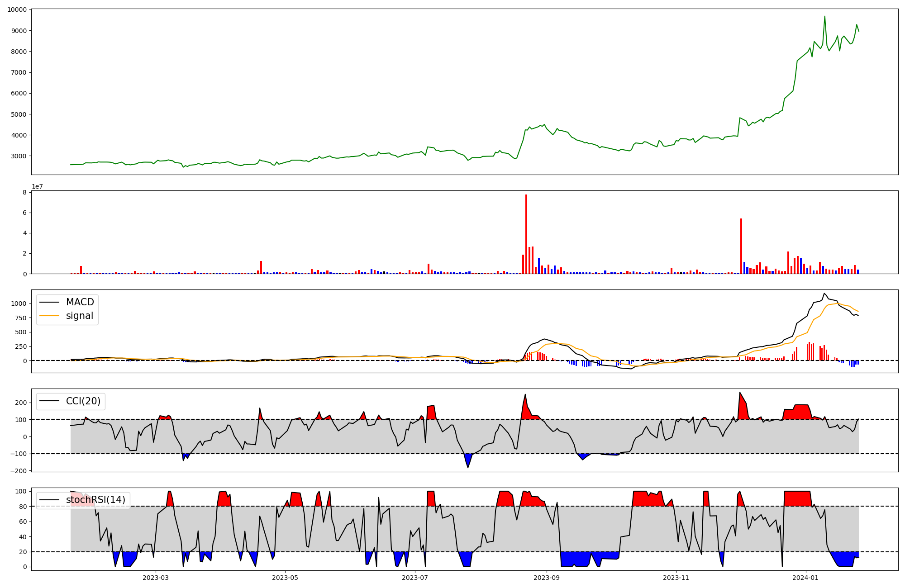Click the highest CCI peak near 250

point(525,394)
